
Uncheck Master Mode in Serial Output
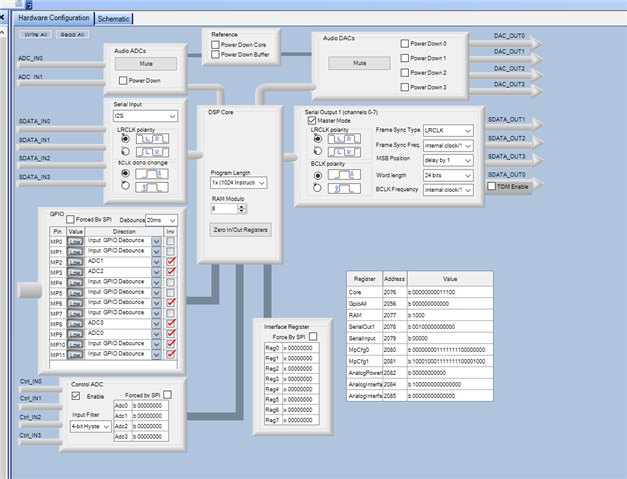pyautogui.click(x=312, y=120)
